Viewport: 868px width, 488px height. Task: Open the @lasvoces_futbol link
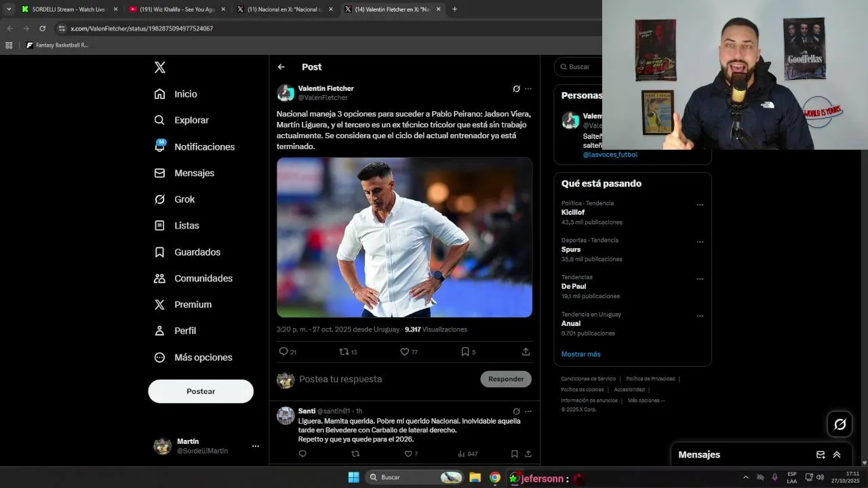point(610,155)
